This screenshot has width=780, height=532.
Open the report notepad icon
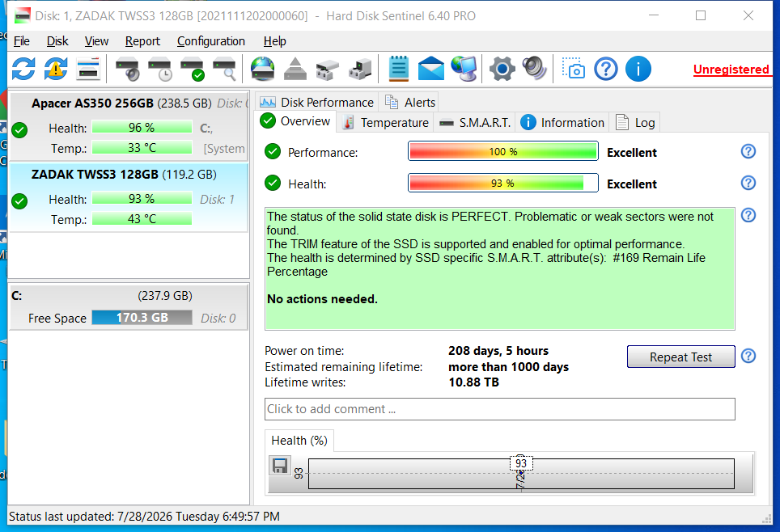pyautogui.click(x=398, y=69)
